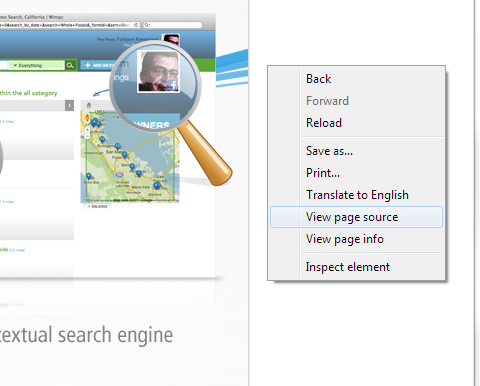
Task: Click Reload in the context menu
Action: [x=356, y=123]
